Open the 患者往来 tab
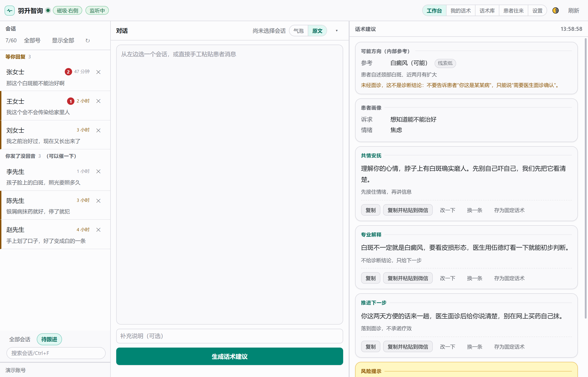The height and width of the screenshot is (377, 588). coord(513,11)
